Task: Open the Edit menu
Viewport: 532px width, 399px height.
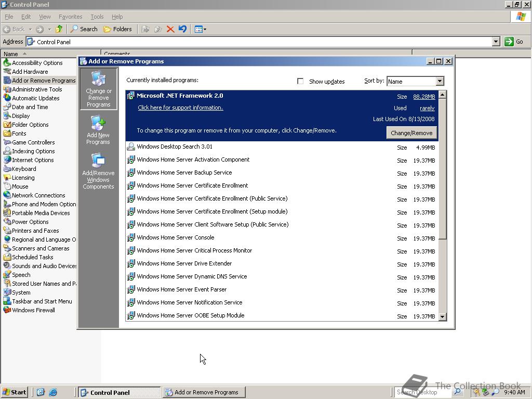Action: pyautogui.click(x=26, y=17)
